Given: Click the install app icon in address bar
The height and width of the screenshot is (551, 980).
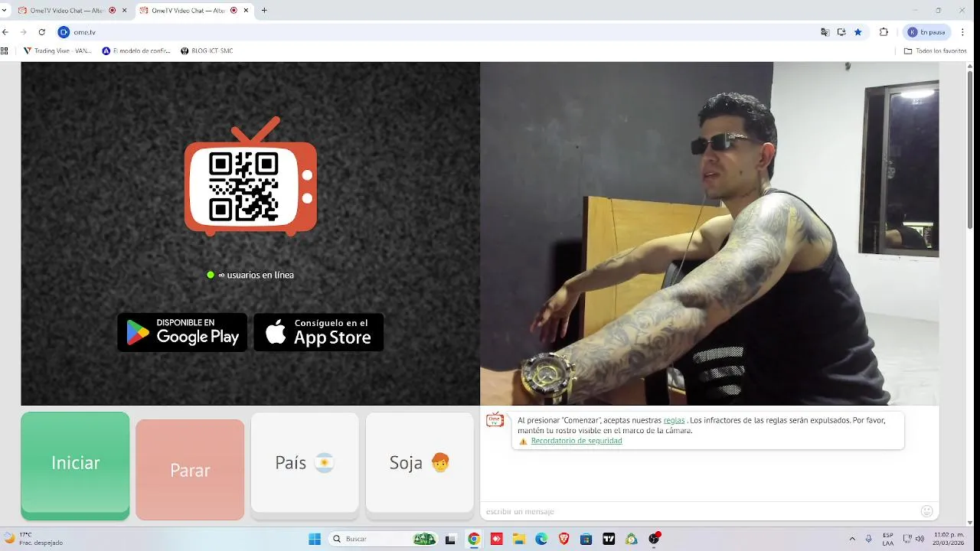Looking at the screenshot, I should point(841,32).
